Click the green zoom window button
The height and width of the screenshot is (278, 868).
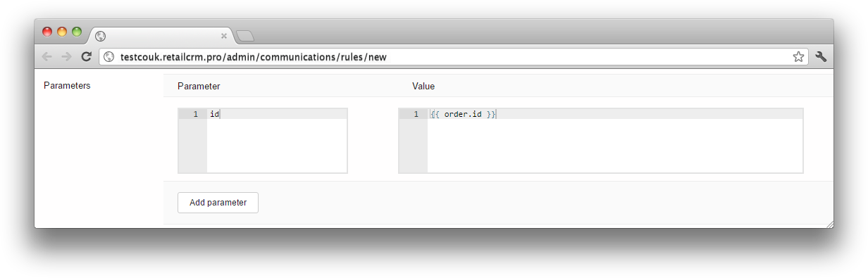pos(77,32)
